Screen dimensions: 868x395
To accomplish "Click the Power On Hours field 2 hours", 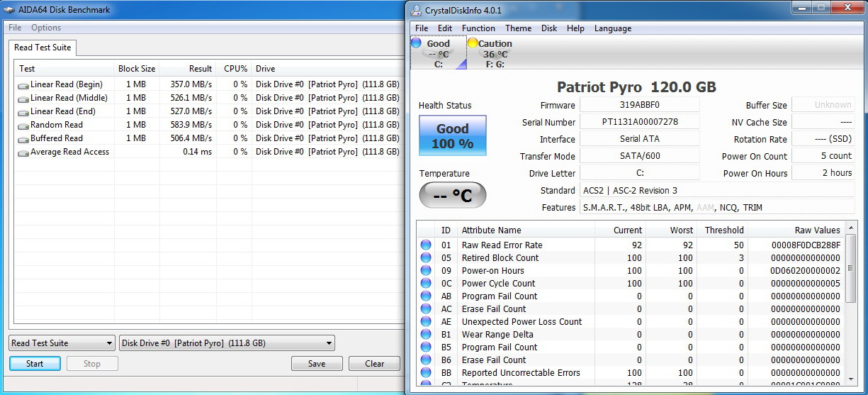I will pyautogui.click(x=823, y=173).
